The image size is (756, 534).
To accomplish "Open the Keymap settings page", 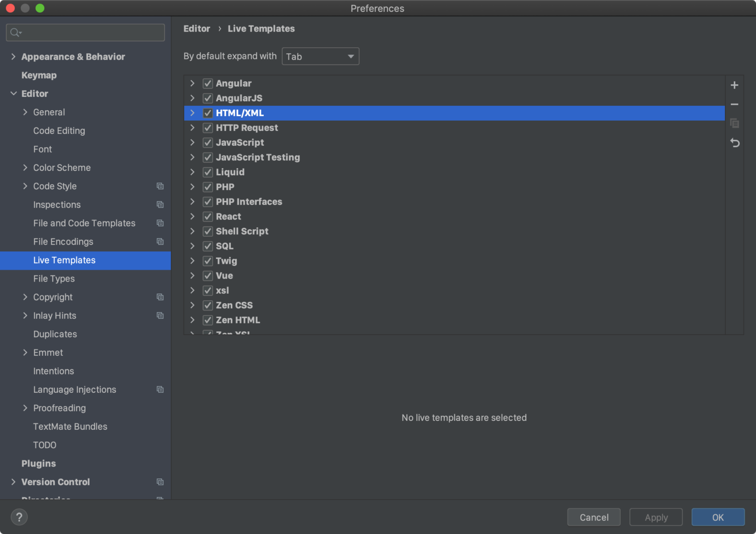I will click(x=39, y=75).
